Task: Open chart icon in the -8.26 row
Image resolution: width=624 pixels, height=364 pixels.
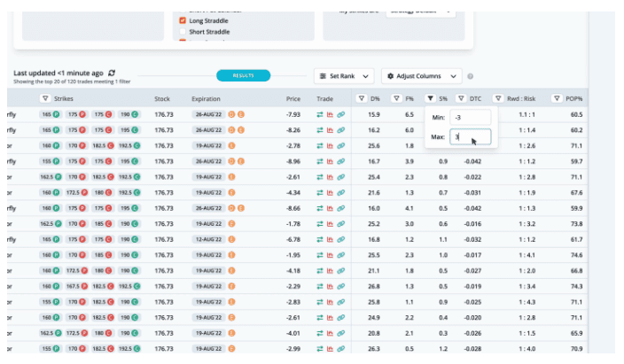Action: [x=330, y=130]
